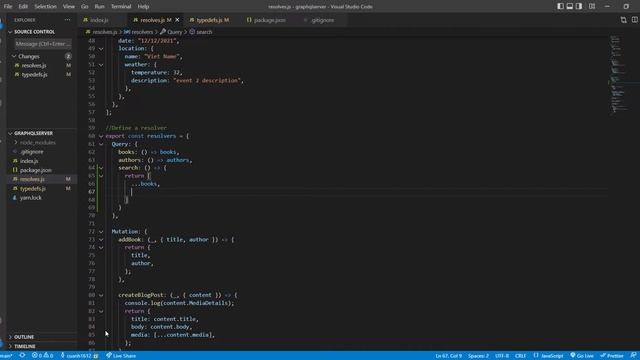This screenshot has width=640, height=360.
Task: Start a Live Share session
Action: pyautogui.click(x=121, y=356)
